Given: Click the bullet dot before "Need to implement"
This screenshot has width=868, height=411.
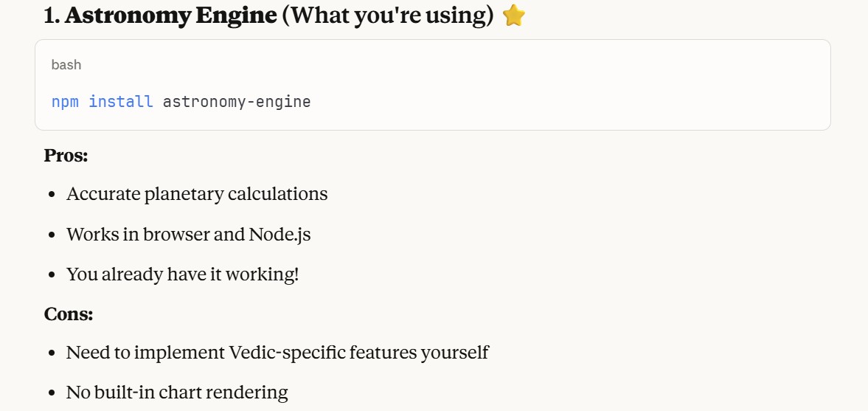Looking at the screenshot, I should (x=52, y=353).
